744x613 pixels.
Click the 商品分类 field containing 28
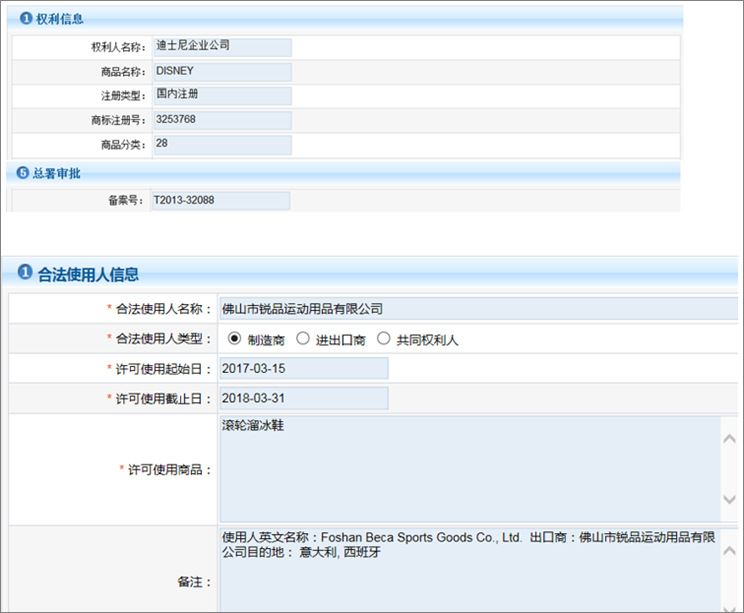[223, 145]
